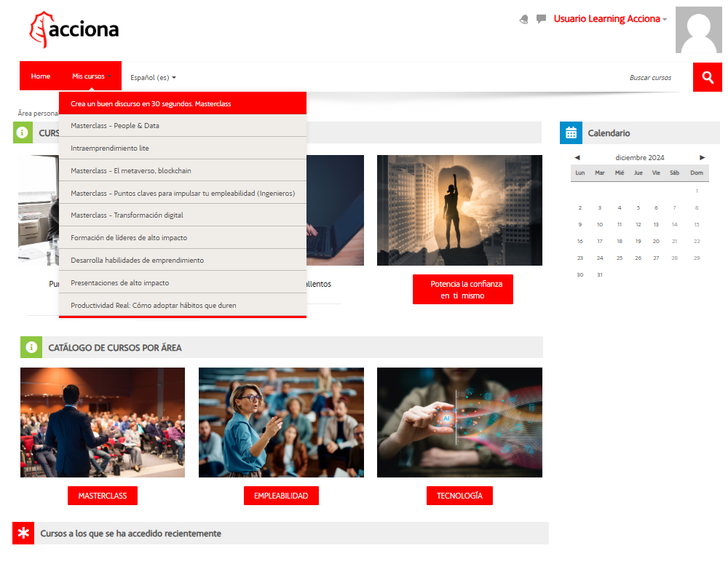Screen dimensions: 728x583
Task: Click the EMPLEABILIDAD category button
Action: click(281, 496)
